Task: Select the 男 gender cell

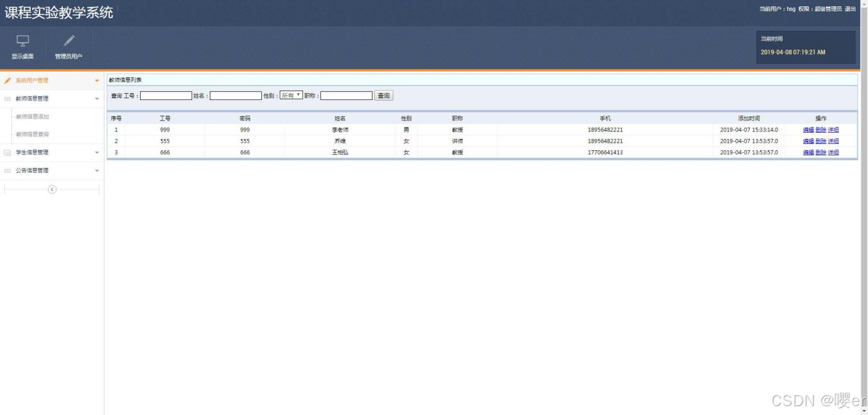Action: click(406, 130)
